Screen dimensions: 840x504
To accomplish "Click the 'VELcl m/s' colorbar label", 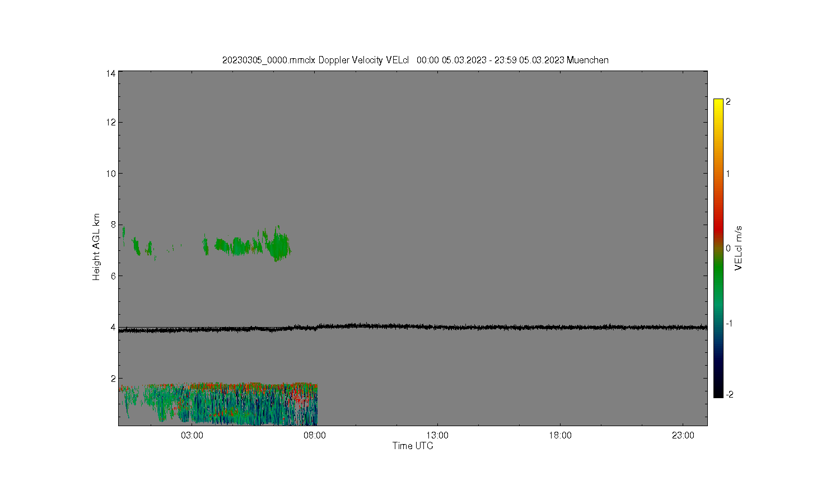I will coord(739,248).
